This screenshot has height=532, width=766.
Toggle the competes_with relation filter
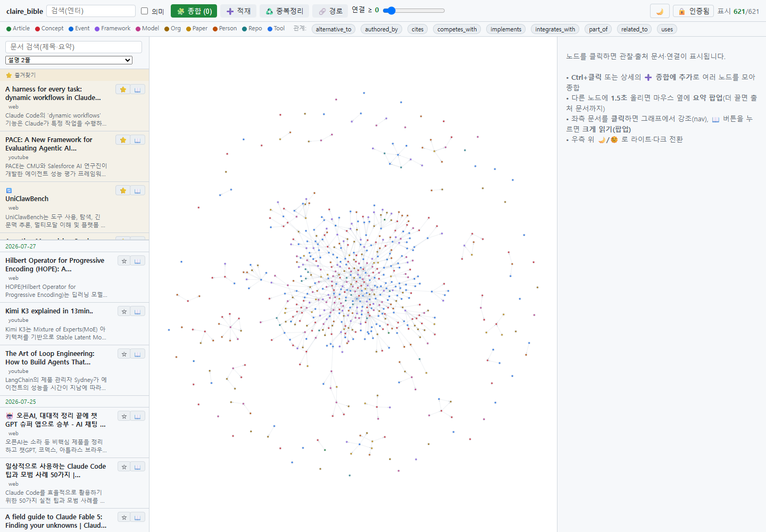(x=457, y=29)
